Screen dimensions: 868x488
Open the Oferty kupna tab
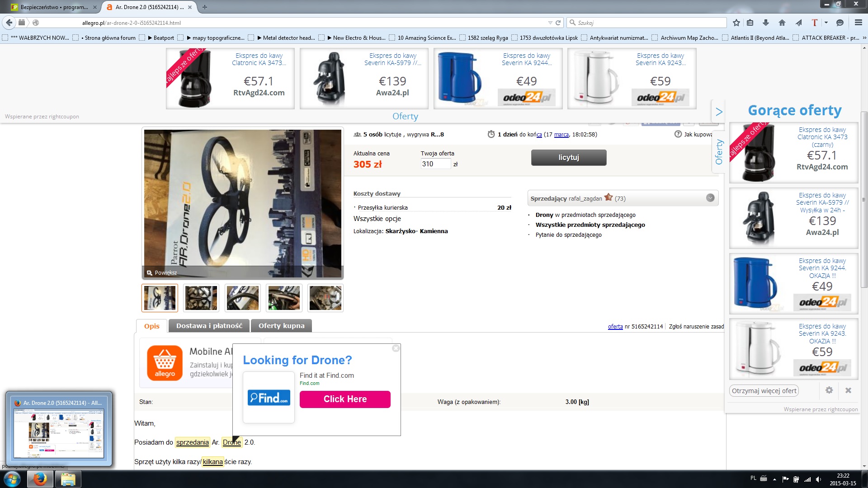[281, 326]
